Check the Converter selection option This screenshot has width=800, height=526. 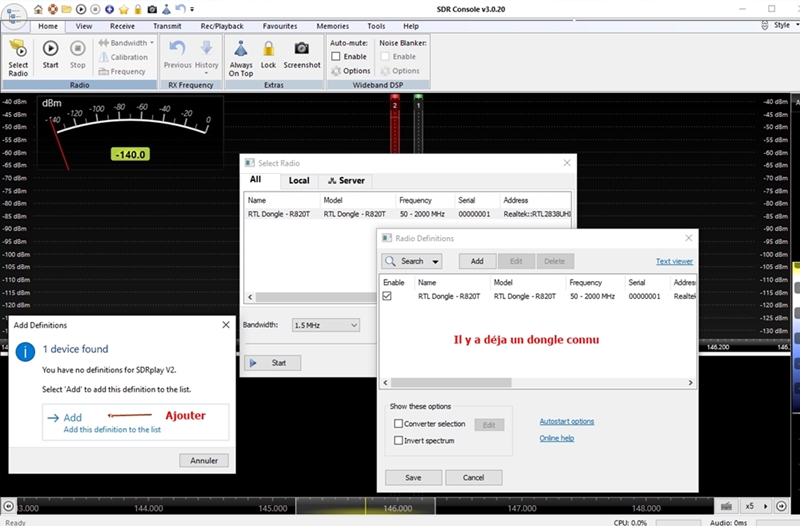pyautogui.click(x=398, y=423)
